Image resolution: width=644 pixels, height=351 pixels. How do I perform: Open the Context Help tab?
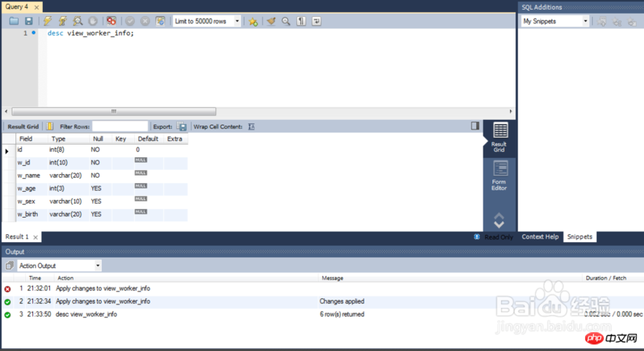tap(540, 237)
